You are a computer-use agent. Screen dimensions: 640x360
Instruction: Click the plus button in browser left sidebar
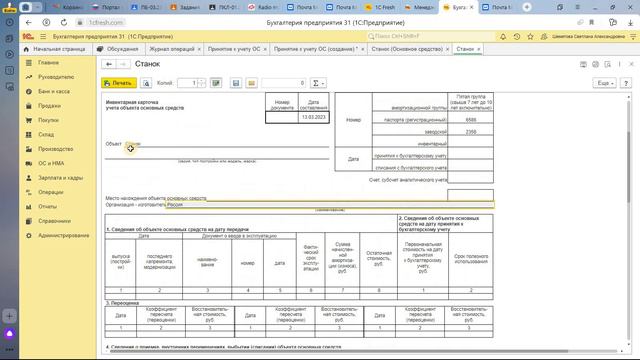(x=9, y=316)
